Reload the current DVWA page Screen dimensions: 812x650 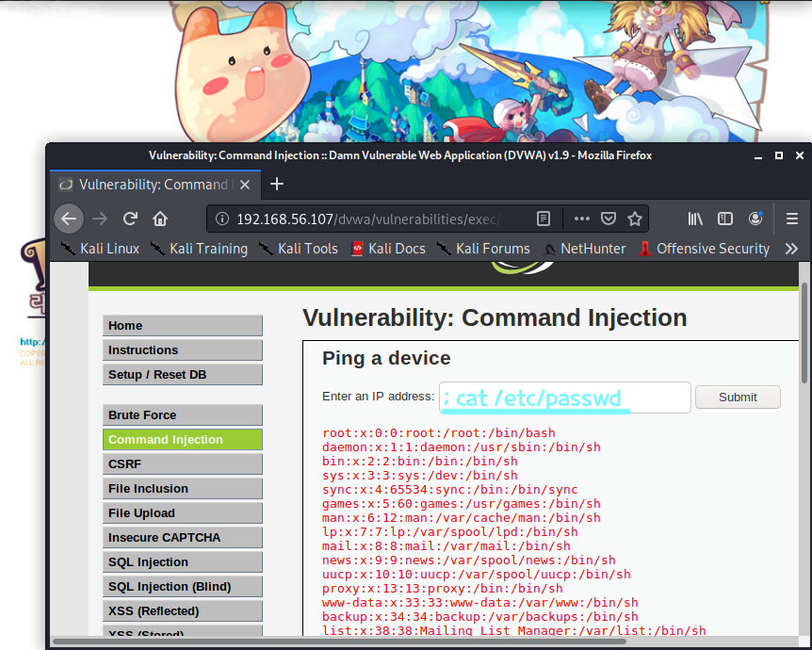point(130,219)
